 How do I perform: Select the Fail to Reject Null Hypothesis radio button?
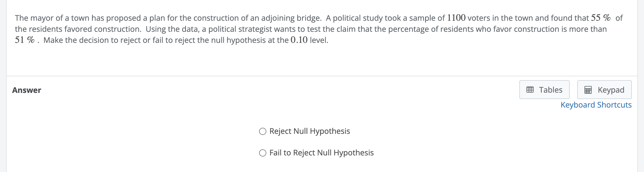click(262, 153)
